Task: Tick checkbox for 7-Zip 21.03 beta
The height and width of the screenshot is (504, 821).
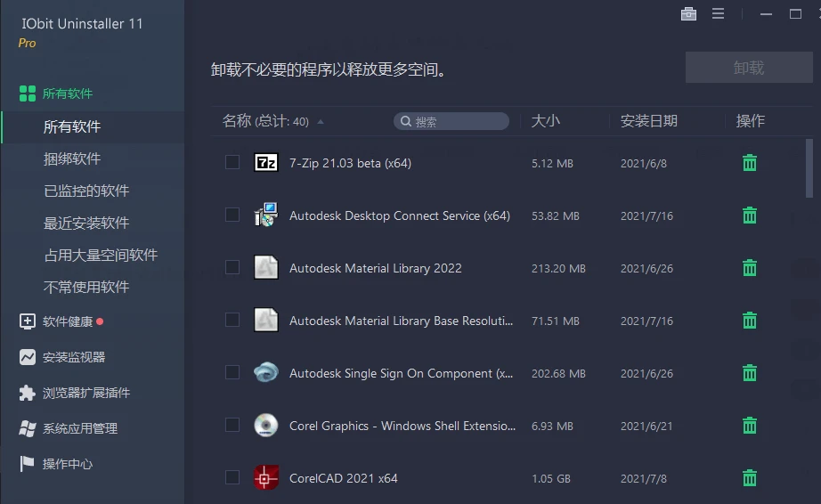Action: click(x=232, y=162)
